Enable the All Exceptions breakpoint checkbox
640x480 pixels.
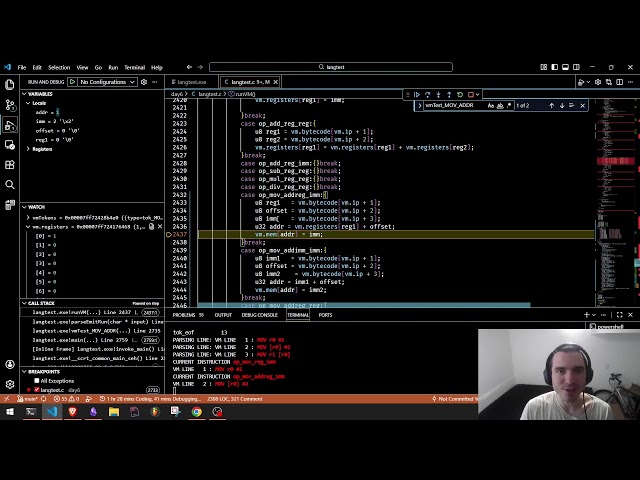[x=37, y=381]
